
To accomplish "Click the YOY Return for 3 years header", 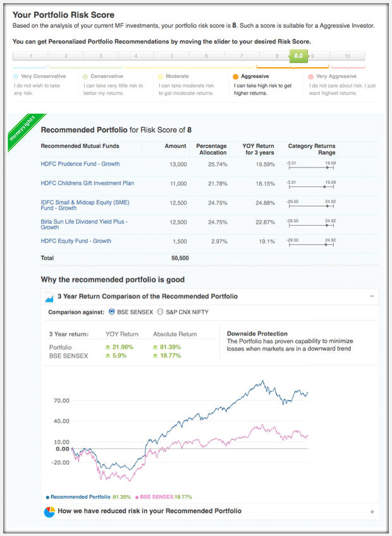I will [x=258, y=149].
